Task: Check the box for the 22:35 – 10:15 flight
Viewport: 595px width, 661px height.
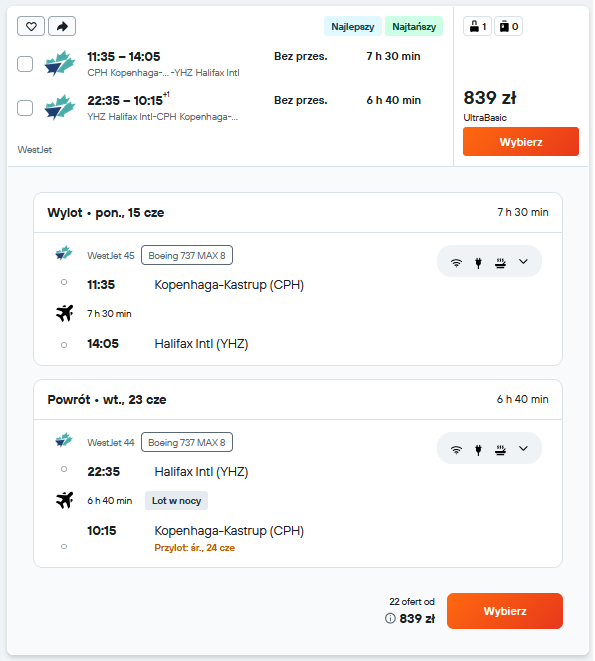Action: (25, 108)
